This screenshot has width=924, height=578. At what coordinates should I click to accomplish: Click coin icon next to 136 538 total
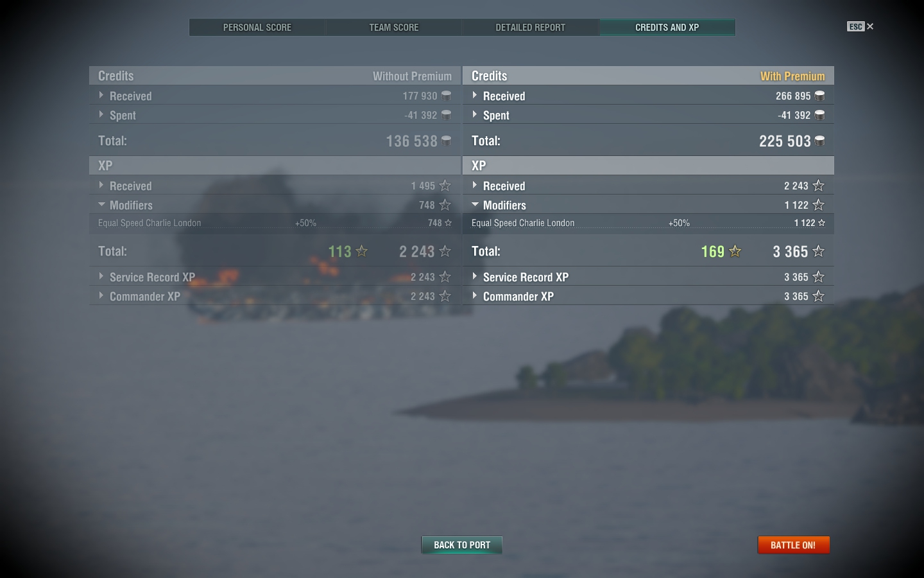coord(446,141)
